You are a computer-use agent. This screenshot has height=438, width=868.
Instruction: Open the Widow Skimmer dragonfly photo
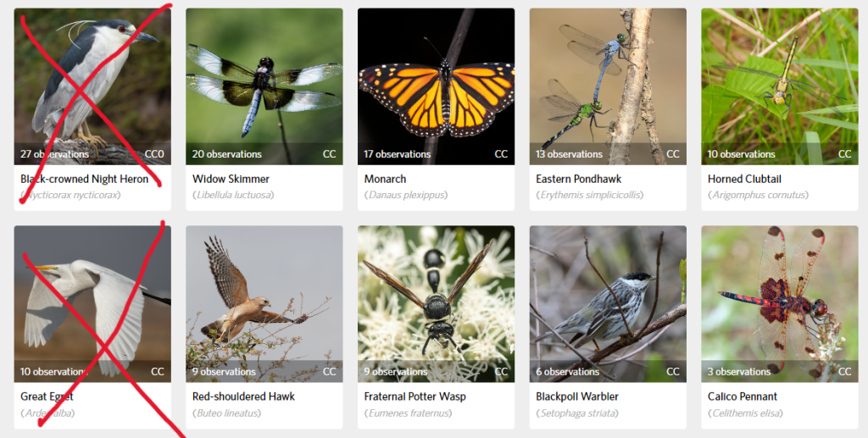click(264, 86)
